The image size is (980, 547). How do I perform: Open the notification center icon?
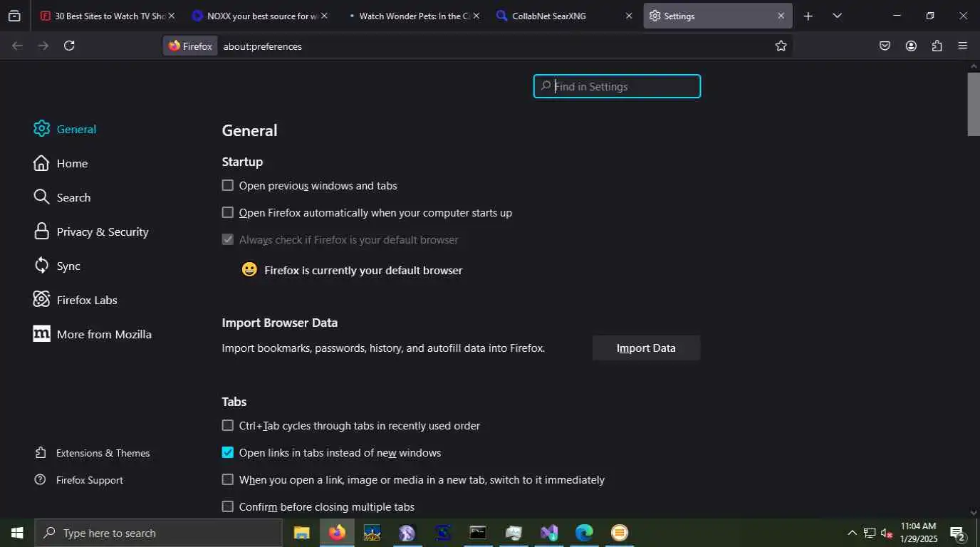[957, 533]
